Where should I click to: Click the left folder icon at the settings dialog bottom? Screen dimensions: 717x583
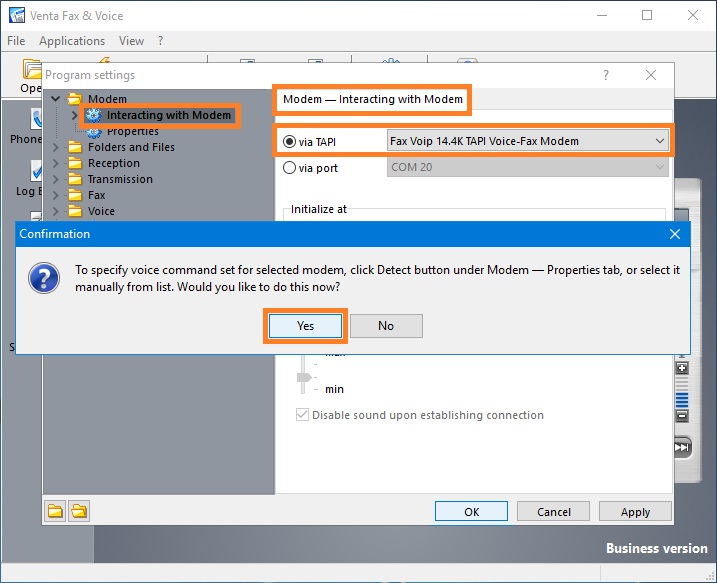(x=55, y=511)
